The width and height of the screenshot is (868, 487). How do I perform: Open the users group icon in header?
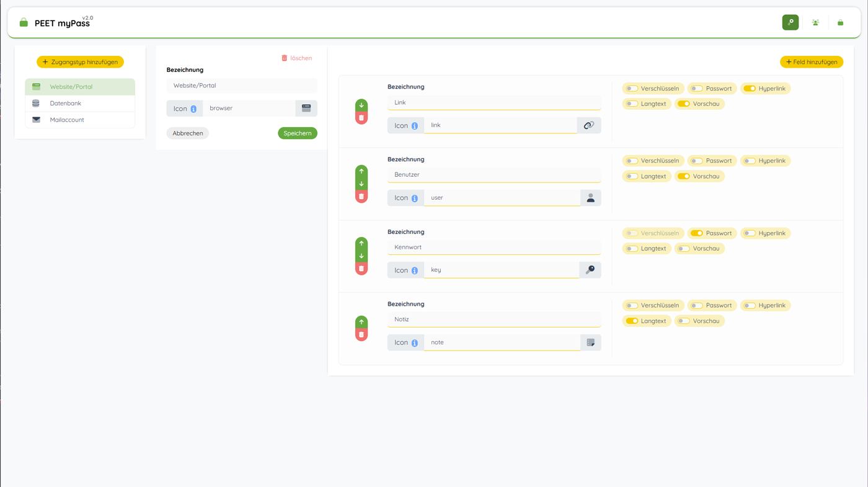tap(815, 22)
